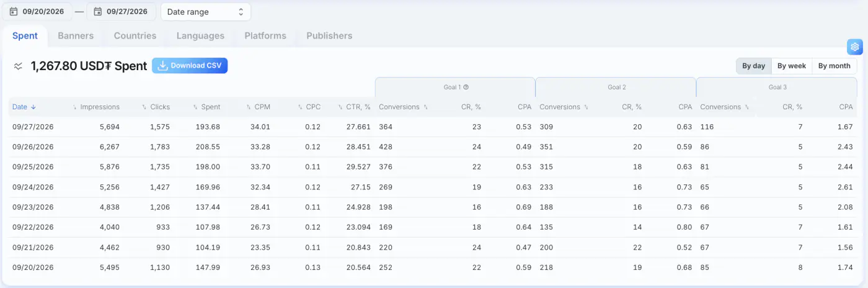Sort by CTR, % column arrows

pyautogui.click(x=340, y=107)
